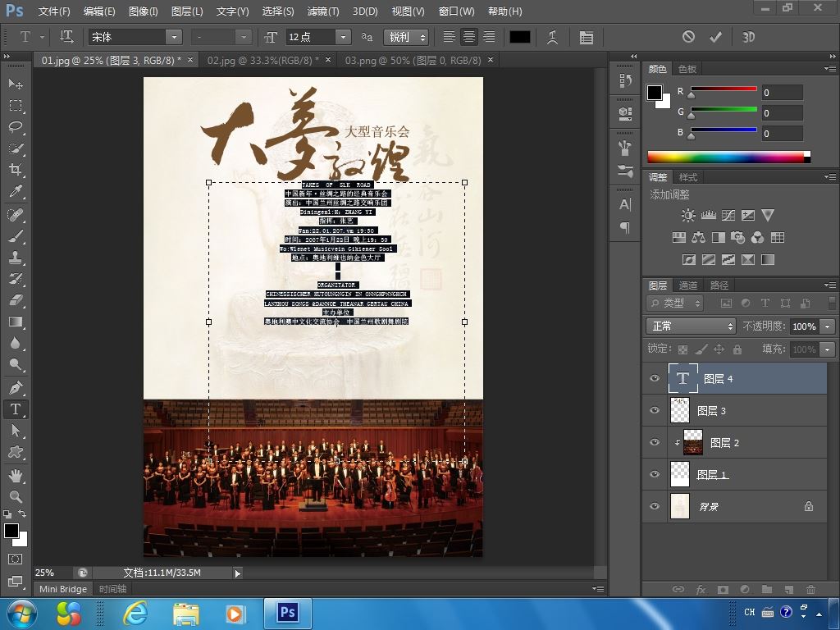The width and height of the screenshot is (840, 630).
Task: Switch to 02.jpg document tab
Action: click(x=262, y=60)
